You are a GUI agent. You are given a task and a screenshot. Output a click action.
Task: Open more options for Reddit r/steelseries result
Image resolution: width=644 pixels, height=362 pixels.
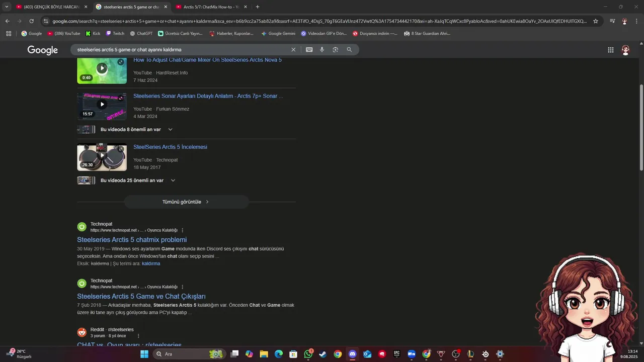(x=138, y=336)
